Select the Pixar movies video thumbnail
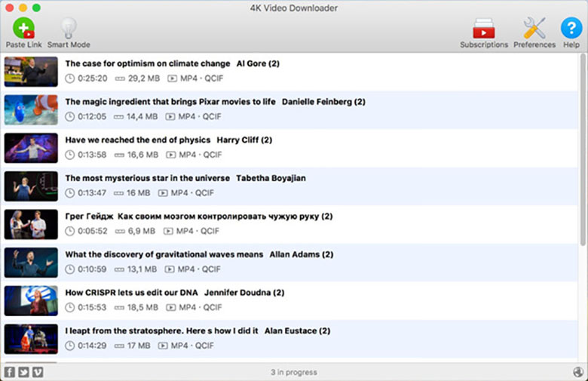Screen dimensions: 588x381 click(31, 110)
